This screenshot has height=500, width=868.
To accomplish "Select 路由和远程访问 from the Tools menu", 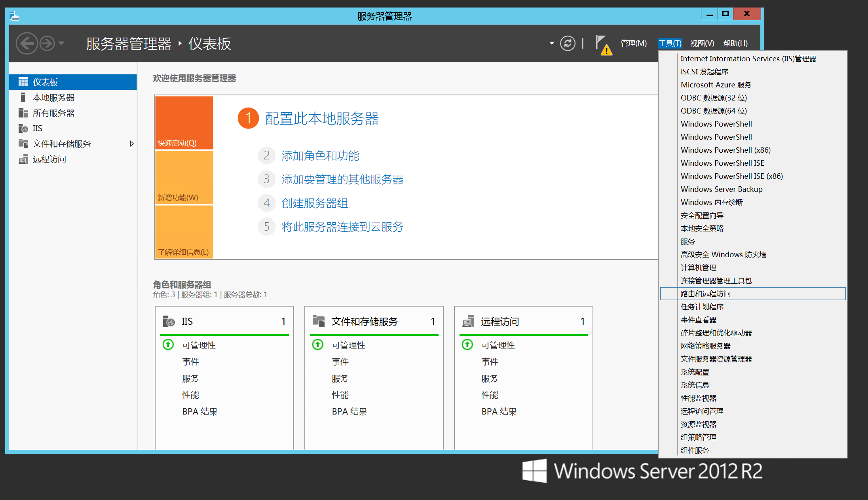I will (x=705, y=294).
